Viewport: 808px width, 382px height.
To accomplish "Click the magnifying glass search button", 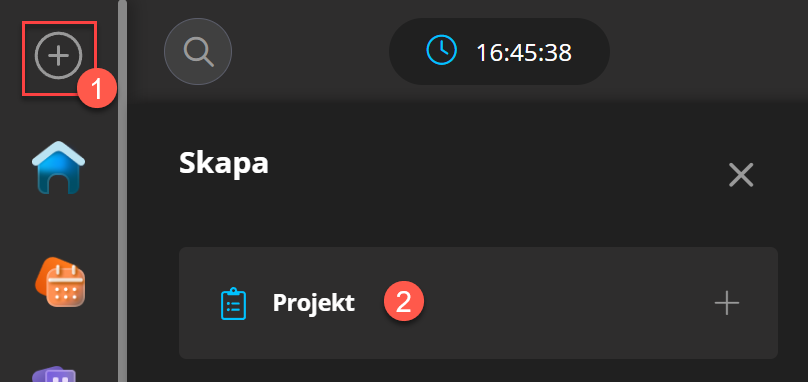I will (198, 52).
